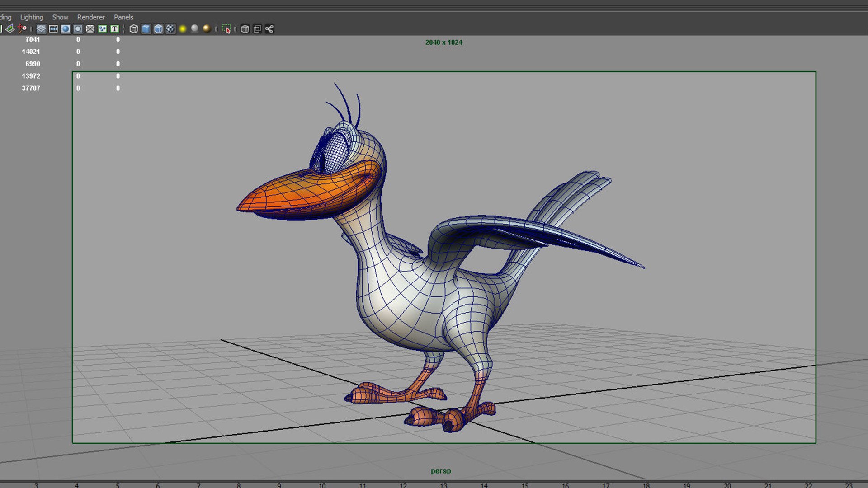This screenshot has height=488, width=868.
Task: Open the Show menu
Action: [60, 17]
